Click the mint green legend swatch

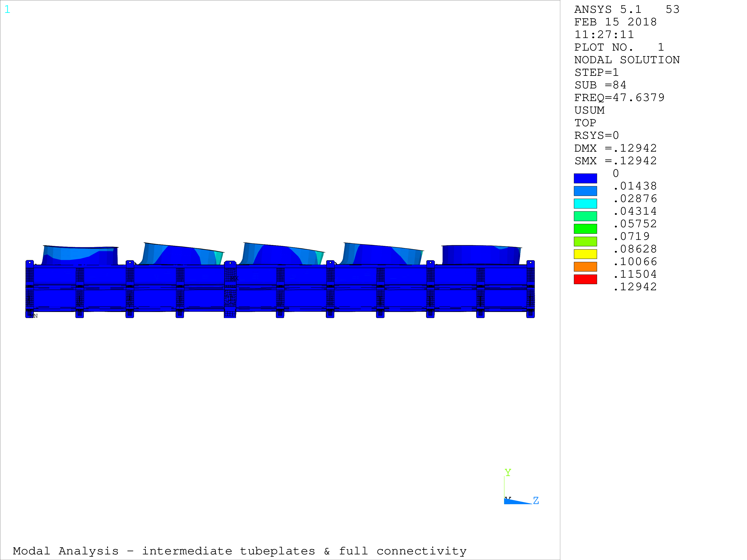click(585, 216)
